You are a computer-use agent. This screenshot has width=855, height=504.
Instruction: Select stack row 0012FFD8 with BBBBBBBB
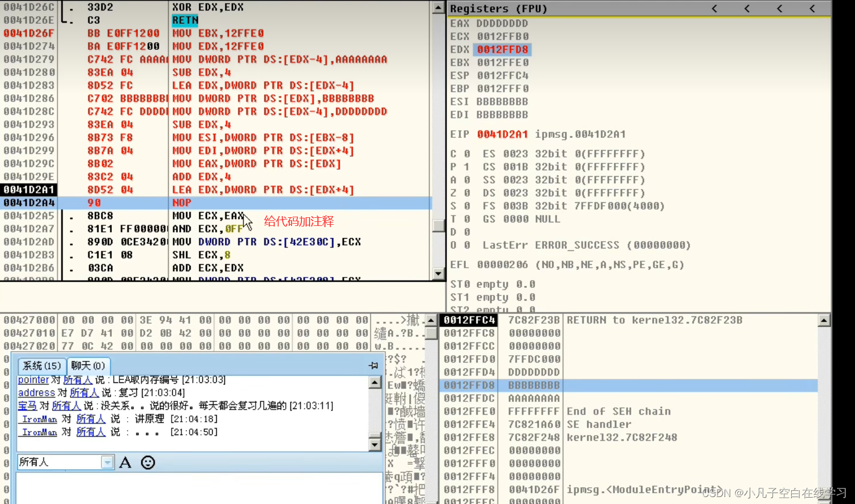pos(629,385)
